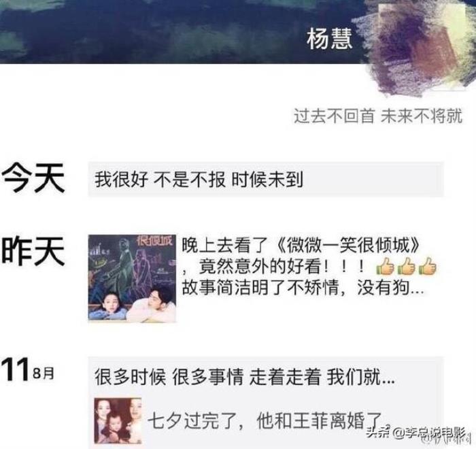The height and width of the screenshot is (449, 476).
Task: Tap the last thumbs-up emoji
Action: click(x=427, y=267)
